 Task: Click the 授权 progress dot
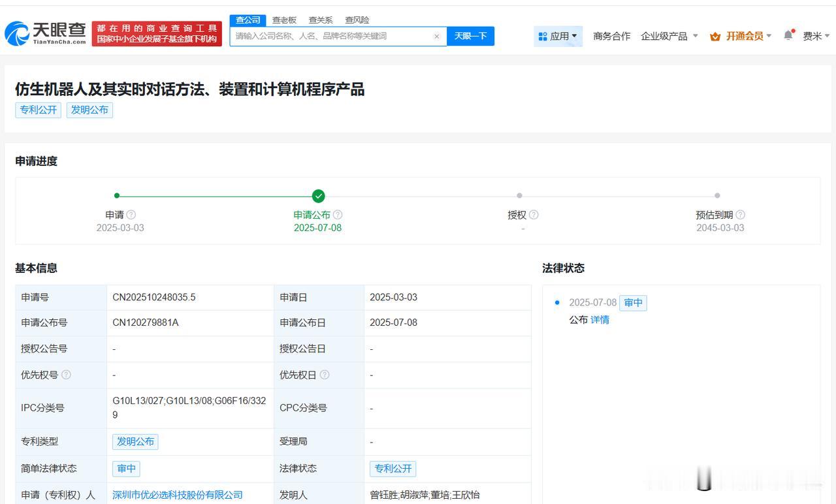(x=519, y=195)
